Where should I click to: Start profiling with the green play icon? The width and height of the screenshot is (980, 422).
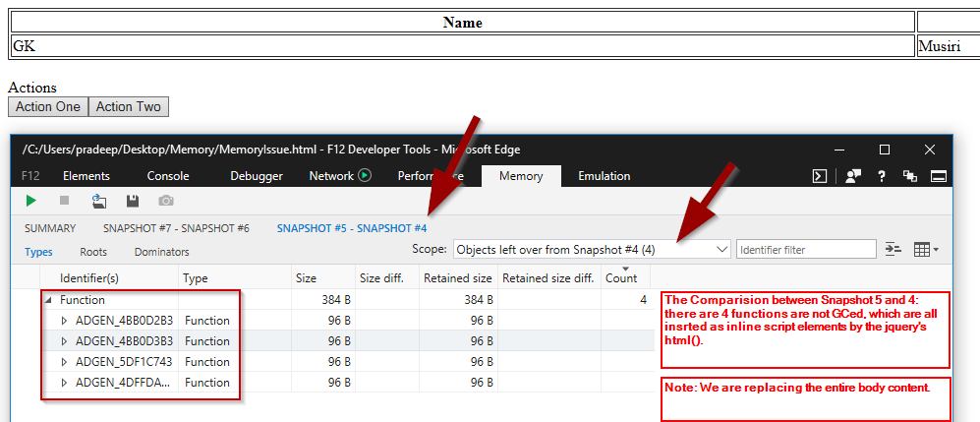coord(30,201)
